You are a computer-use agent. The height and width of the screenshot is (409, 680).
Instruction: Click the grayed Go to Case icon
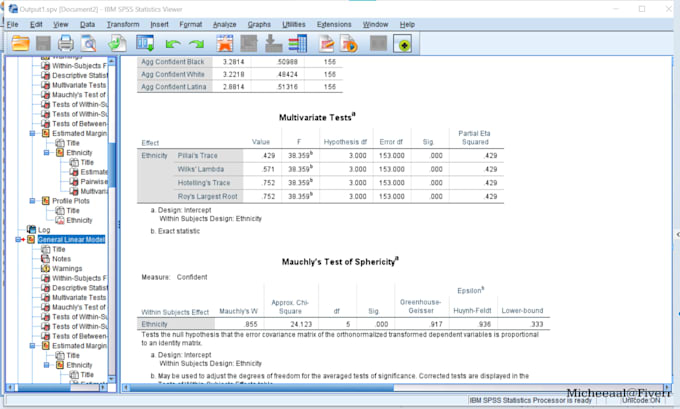click(x=249, y=44)
